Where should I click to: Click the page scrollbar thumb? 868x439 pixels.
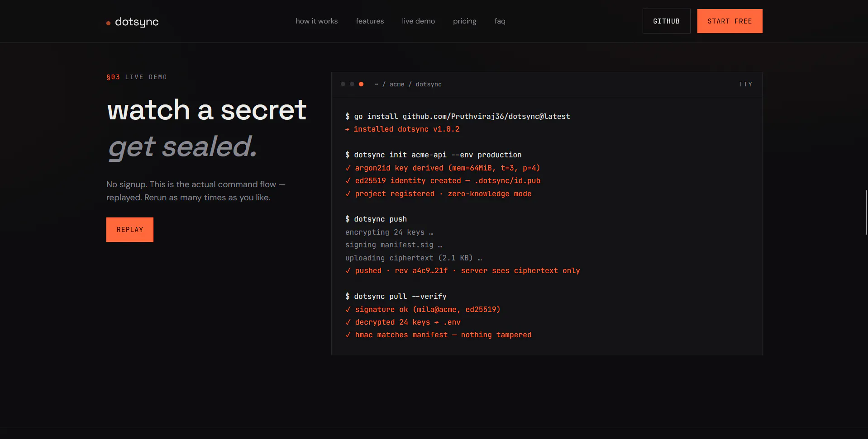click(x=866, y=212)
